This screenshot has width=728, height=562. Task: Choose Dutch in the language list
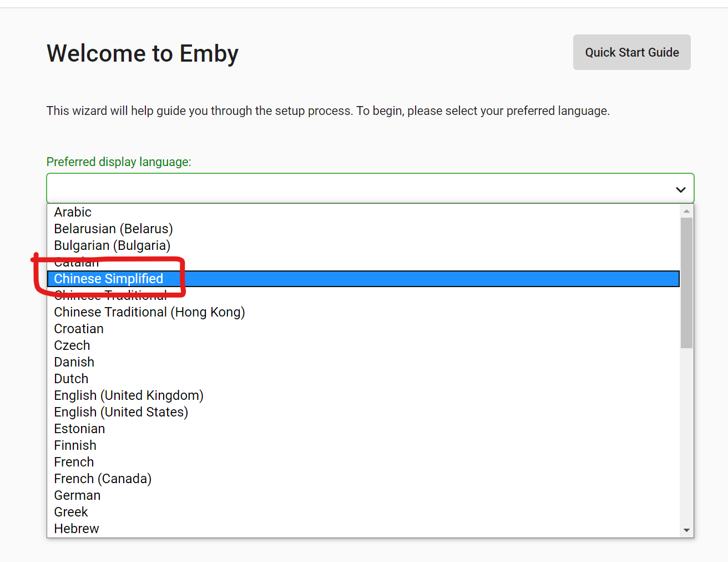(x=71, y=379)
